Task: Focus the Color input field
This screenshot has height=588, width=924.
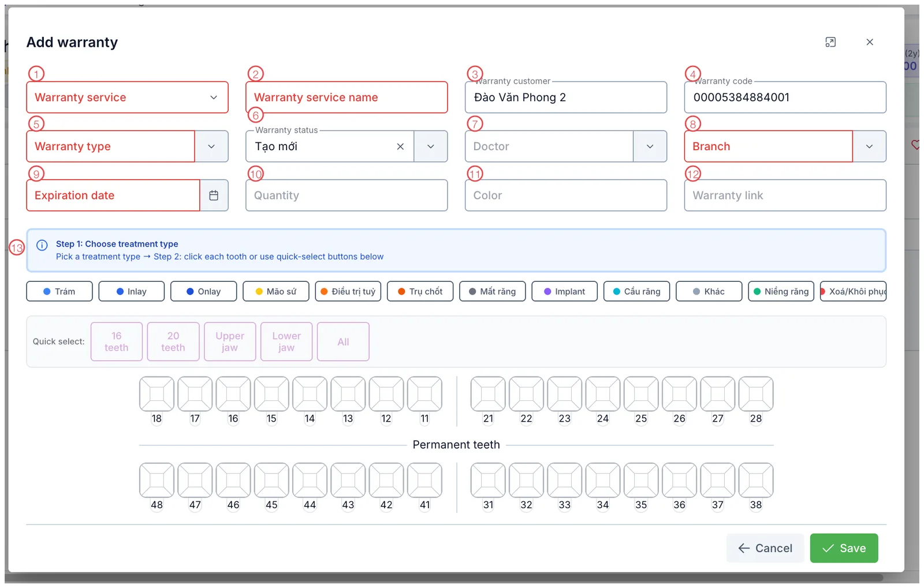Action: [x=566, y=195]
